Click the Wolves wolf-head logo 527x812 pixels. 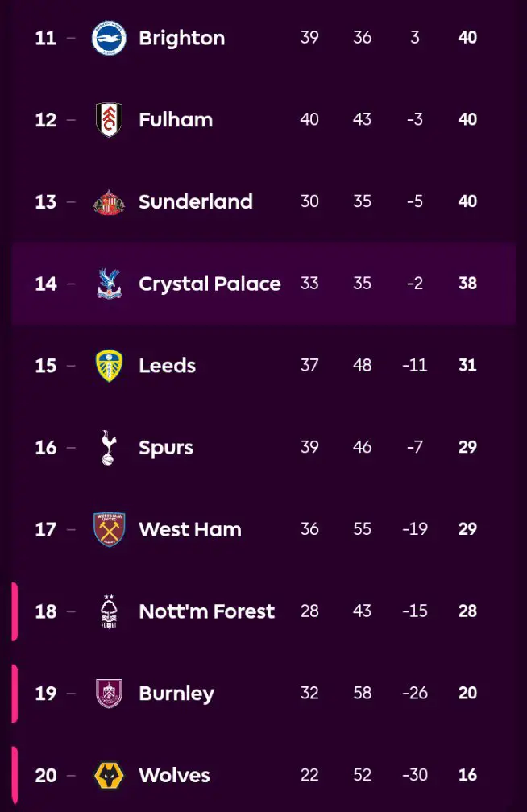109,776
